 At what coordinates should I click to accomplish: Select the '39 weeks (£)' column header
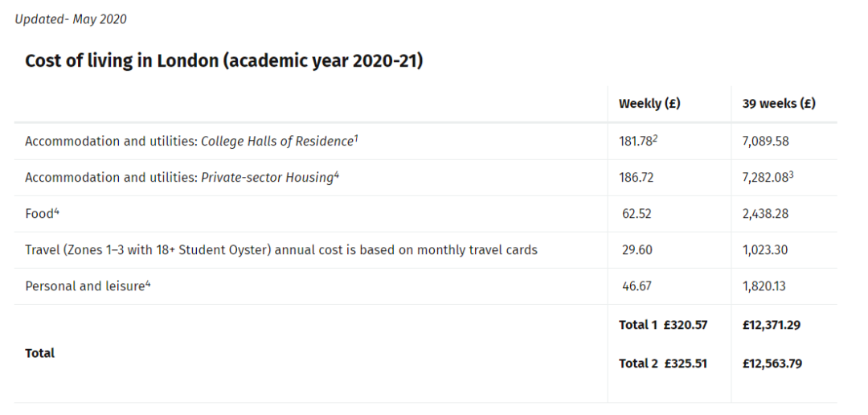779,104
